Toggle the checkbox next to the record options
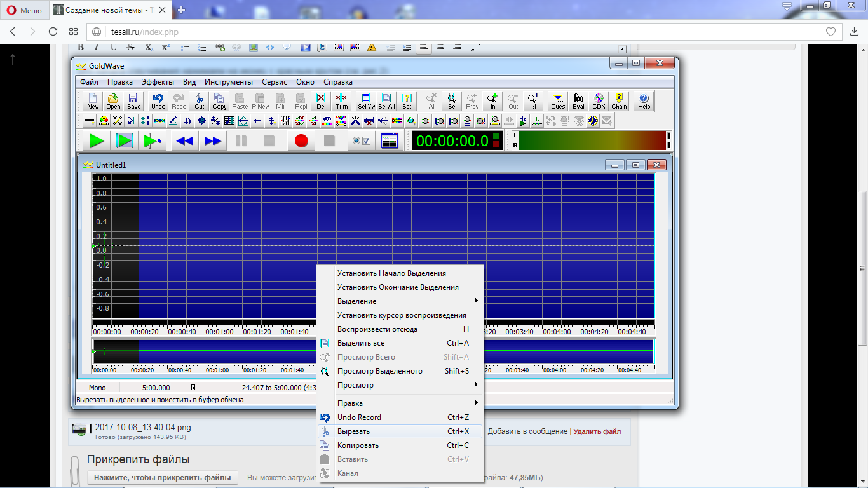The width and height of the screenshot is (868, 488). point(366,141)
